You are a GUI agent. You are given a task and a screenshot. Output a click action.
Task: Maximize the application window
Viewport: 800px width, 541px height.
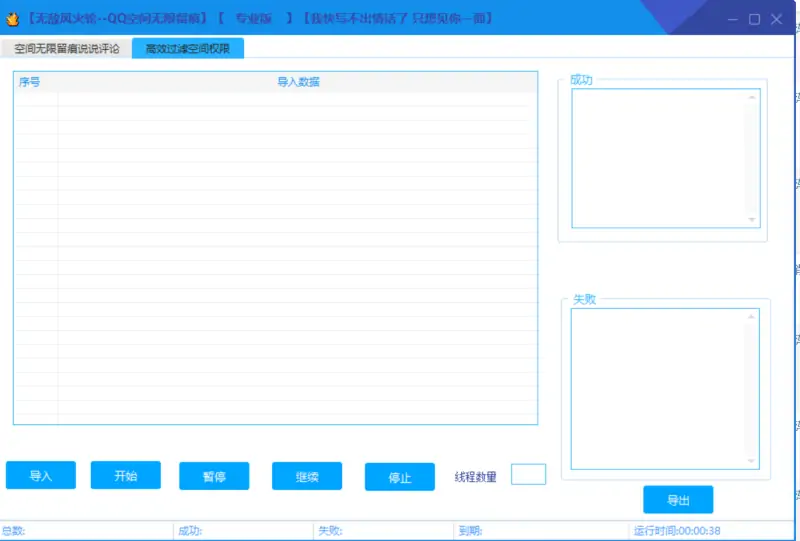click(754, 19)
